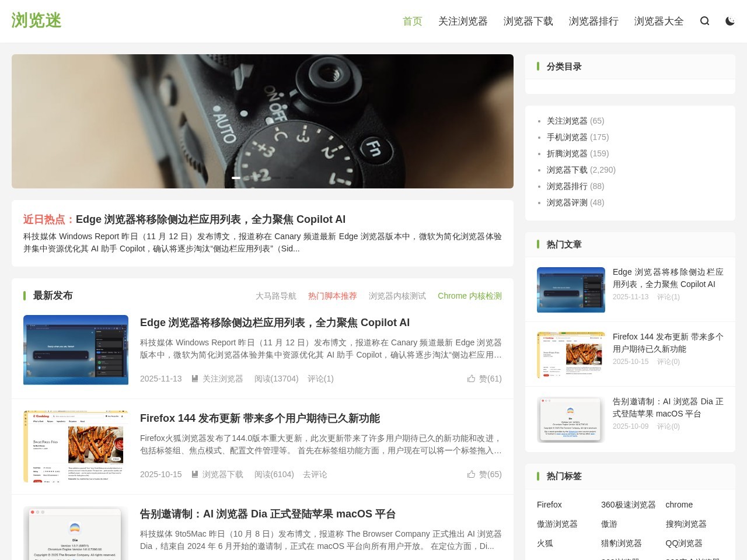The height and width of the screenshot is (560, 747).
Task: Click the camera dial banner image
Action: pyautogui.click(x=263, y=121)
